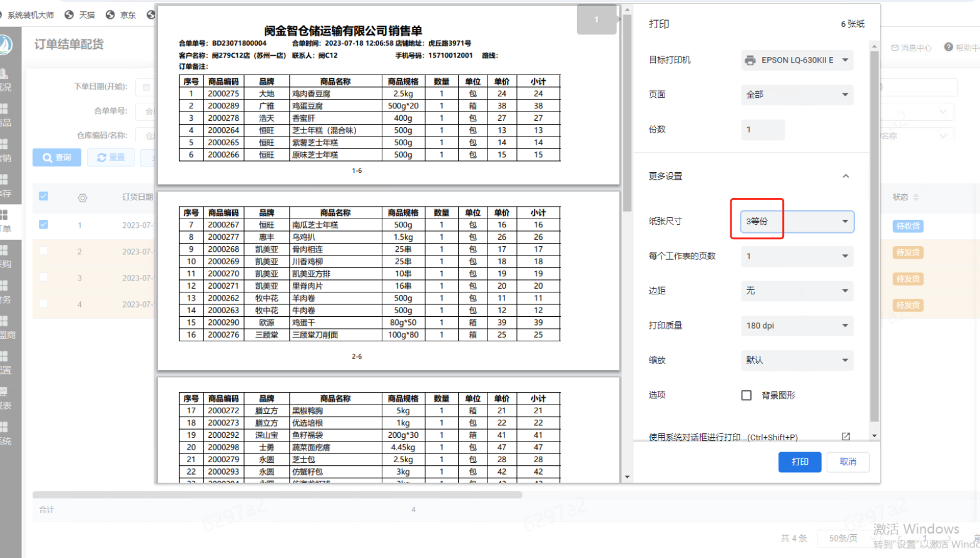Open the 报表 reports item in left sidebar
The height and width of the screenshot is (558, 980).
click(5, 399)
